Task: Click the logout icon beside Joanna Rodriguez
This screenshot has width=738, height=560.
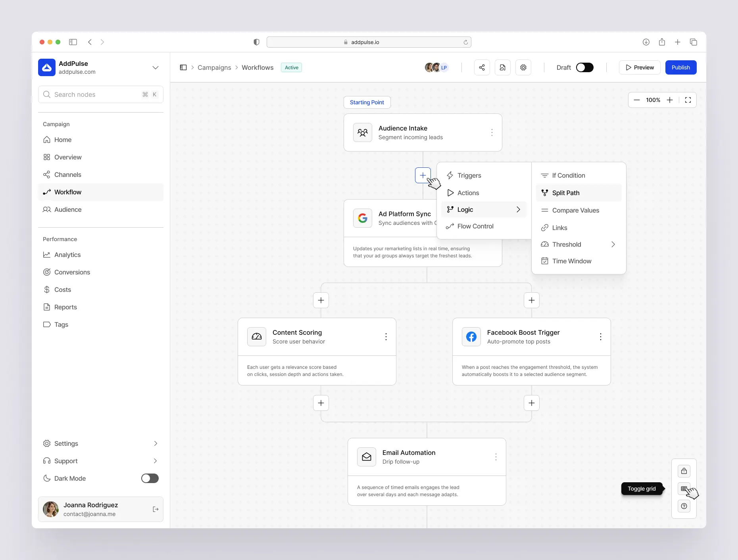Action: (x=156, y=509)
